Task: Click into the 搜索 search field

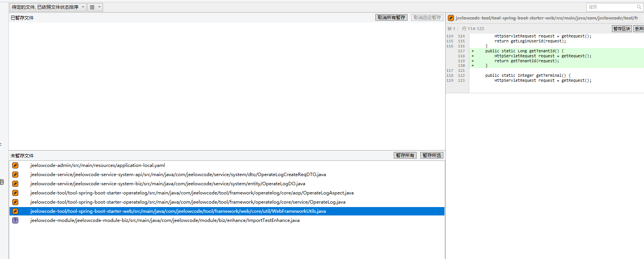Action: 610,7
